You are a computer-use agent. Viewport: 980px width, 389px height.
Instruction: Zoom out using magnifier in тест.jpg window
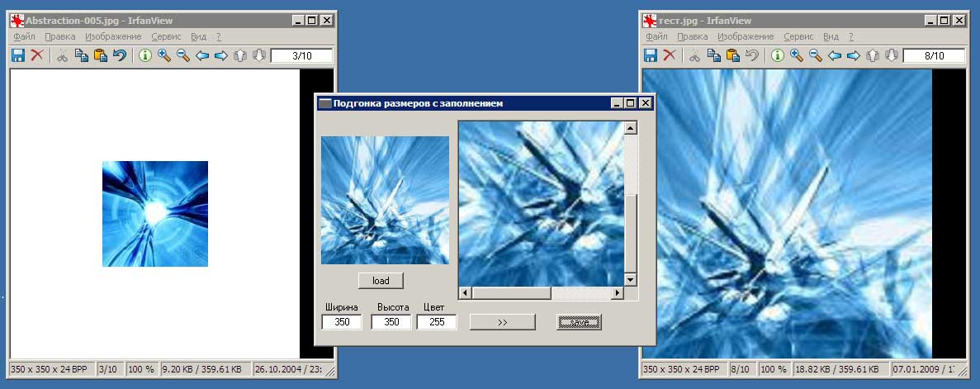[x=815, y=55]
